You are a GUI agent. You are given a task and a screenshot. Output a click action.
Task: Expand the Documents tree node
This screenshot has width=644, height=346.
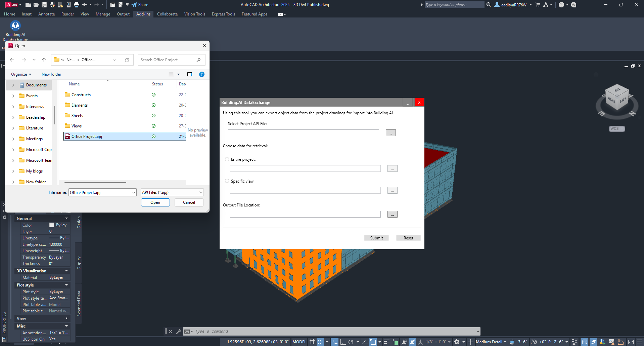click(x=13, y=85)
